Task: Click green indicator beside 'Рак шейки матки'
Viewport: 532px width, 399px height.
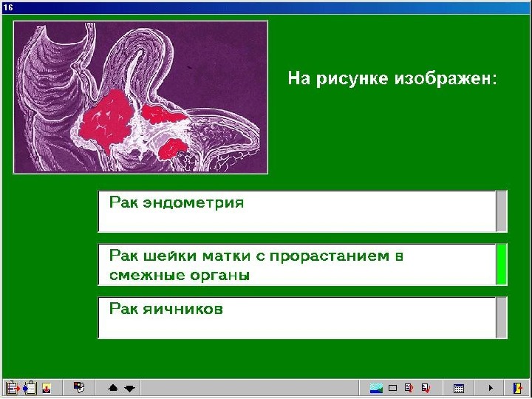Action: (x=502, y=265)
